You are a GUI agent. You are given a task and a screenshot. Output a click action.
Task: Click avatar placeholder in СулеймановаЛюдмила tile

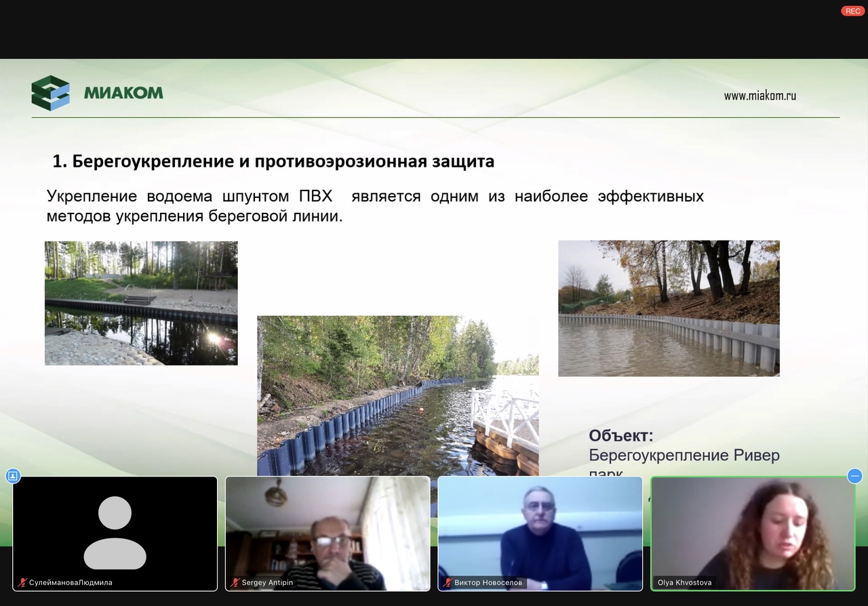115,533
